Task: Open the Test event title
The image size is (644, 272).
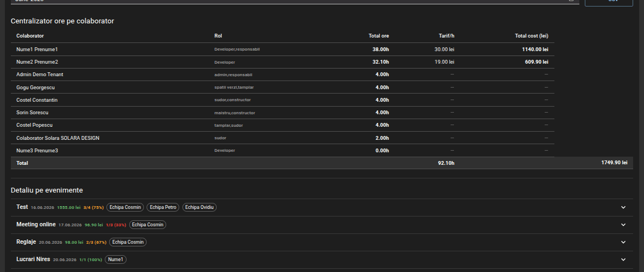Action: tap(22, 207)
